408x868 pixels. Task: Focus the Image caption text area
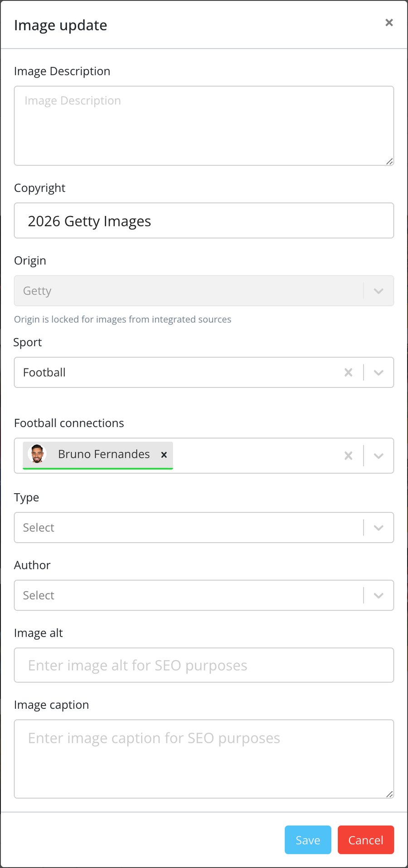click(x=204, y=759)
